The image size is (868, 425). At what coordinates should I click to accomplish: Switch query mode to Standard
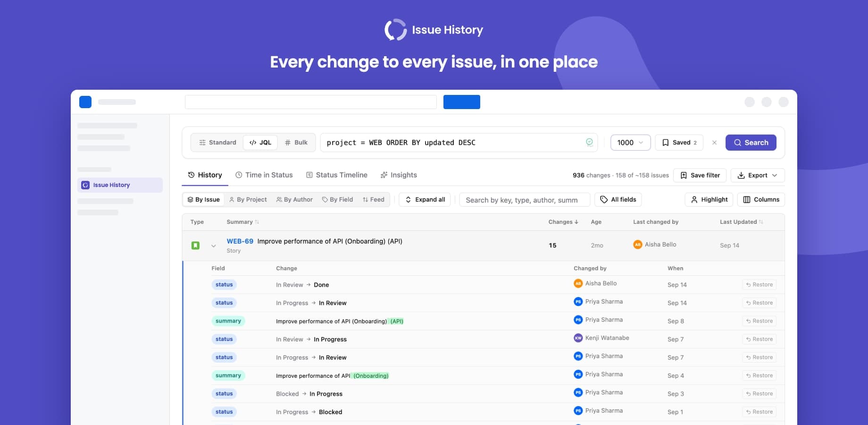click(217, 143)
